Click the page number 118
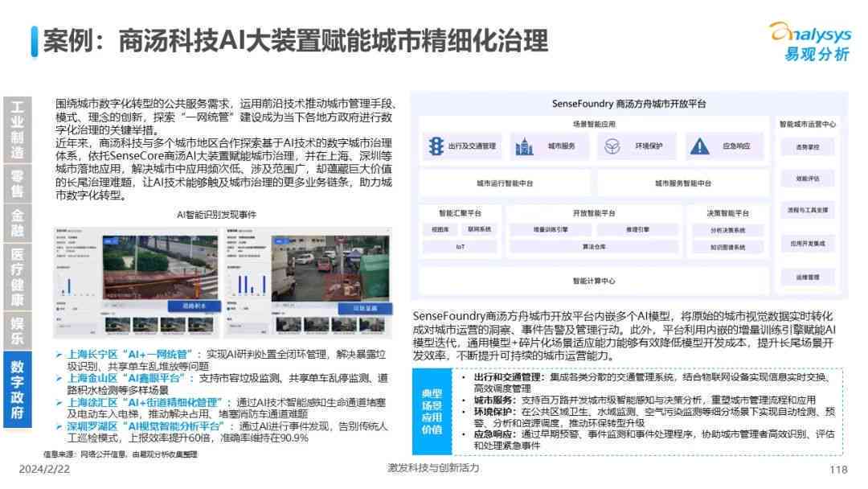The image size is (868, 489). [838, 471]
